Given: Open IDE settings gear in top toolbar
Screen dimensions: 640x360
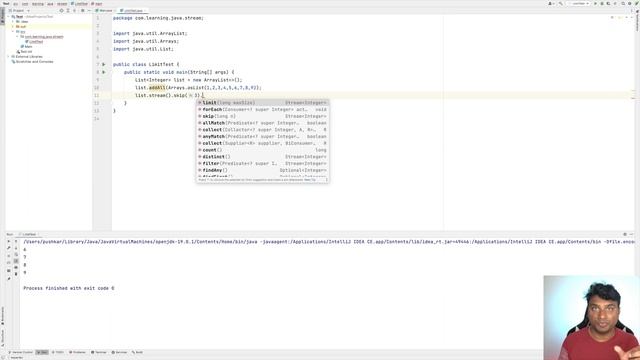Looking at the screenshot, I should click(x=630, y=4).
